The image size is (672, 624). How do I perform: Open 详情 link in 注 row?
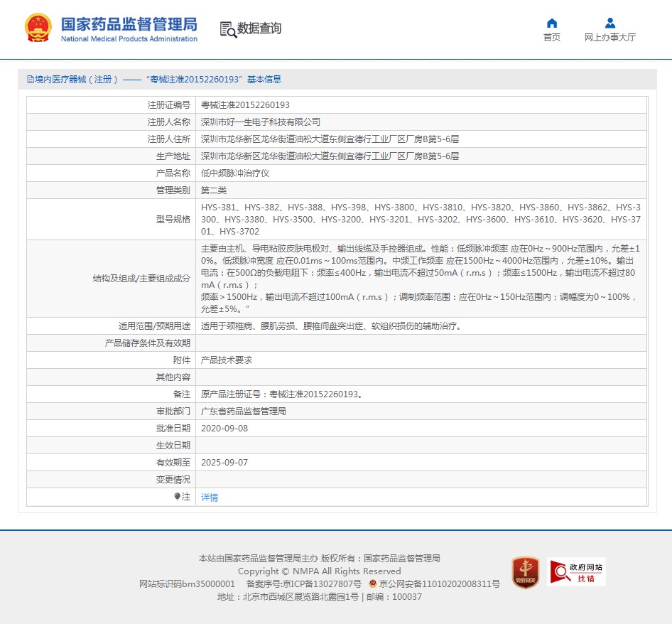pyautogui.click(x=210, y=497)
